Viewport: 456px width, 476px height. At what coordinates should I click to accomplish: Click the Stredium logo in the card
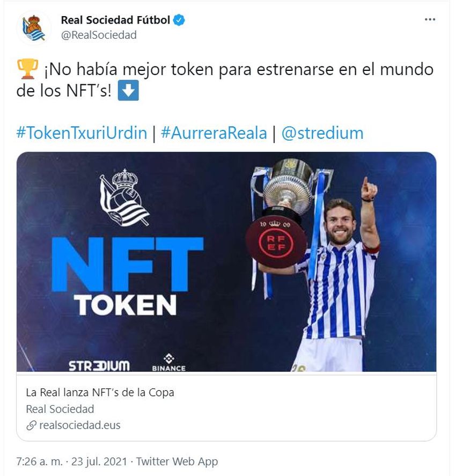[99, 366]
